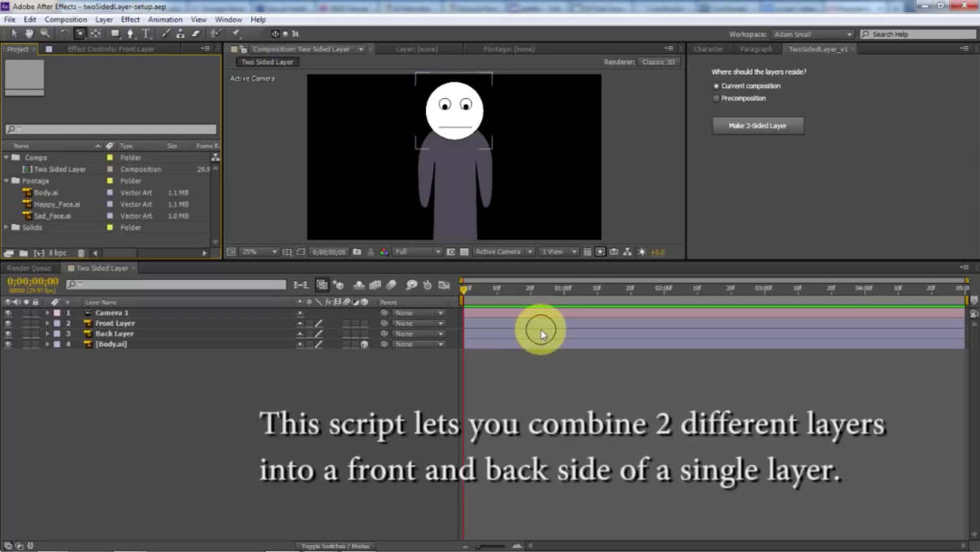Screen dimensions: 980x552
Task: Open the Effect menu
Action: tap(130, 19)
